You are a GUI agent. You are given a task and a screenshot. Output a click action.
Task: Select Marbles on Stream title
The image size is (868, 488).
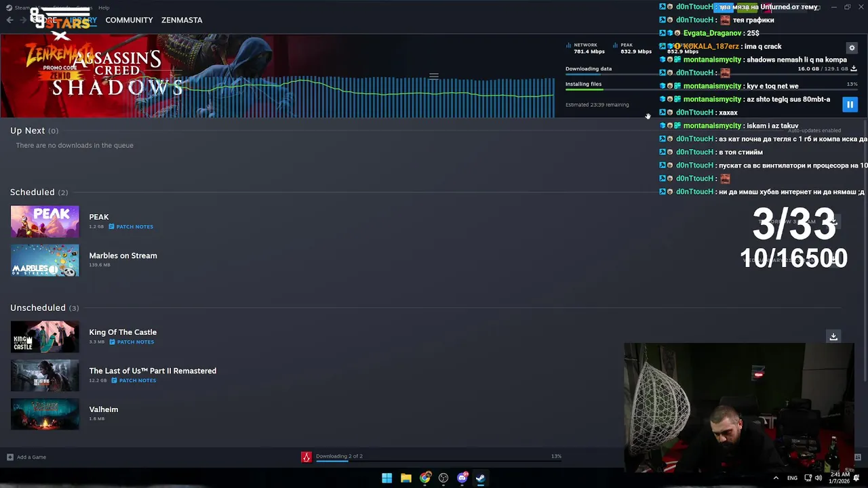coord(123,256)
